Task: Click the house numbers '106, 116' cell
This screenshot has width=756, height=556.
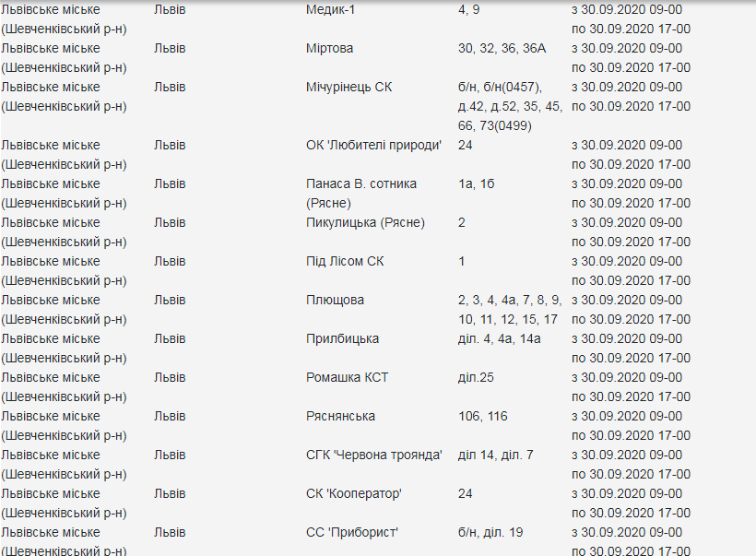Action: pos(482,416)
